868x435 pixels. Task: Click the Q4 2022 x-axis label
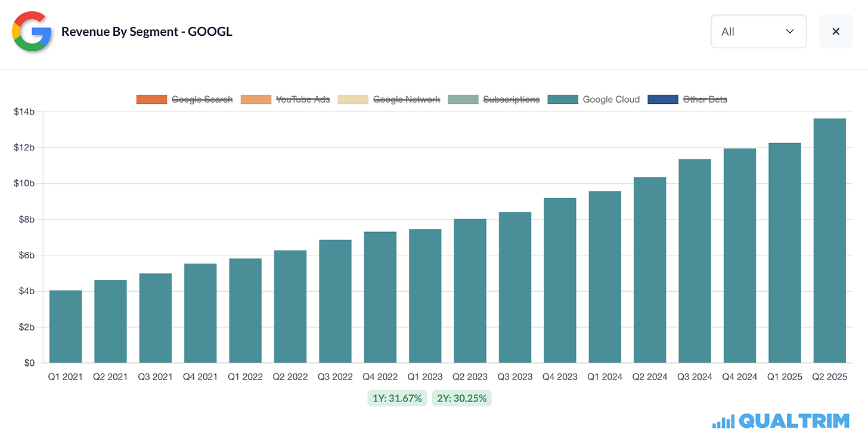[x=380, y=377]
